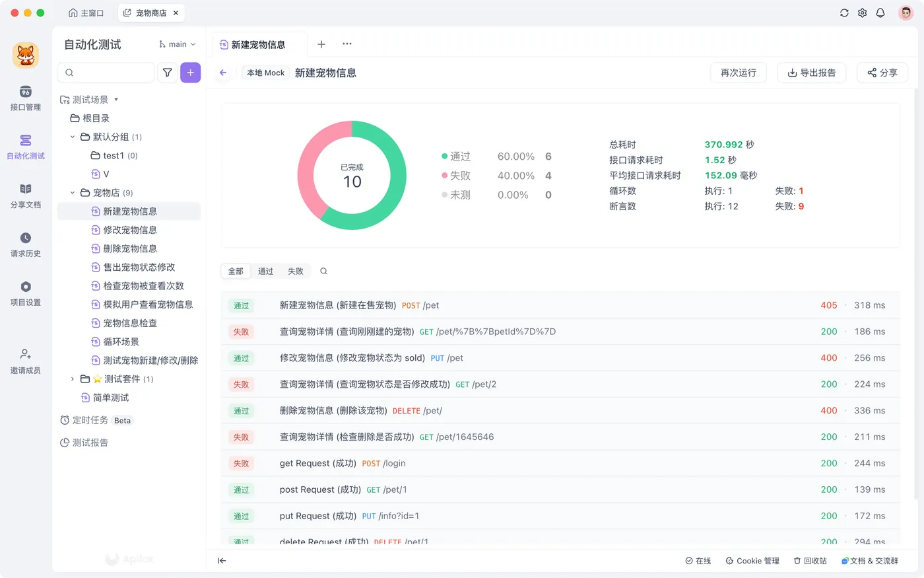Select 自动化测试 sidebar icon
924x578 pixels.
tap(26, 147)
